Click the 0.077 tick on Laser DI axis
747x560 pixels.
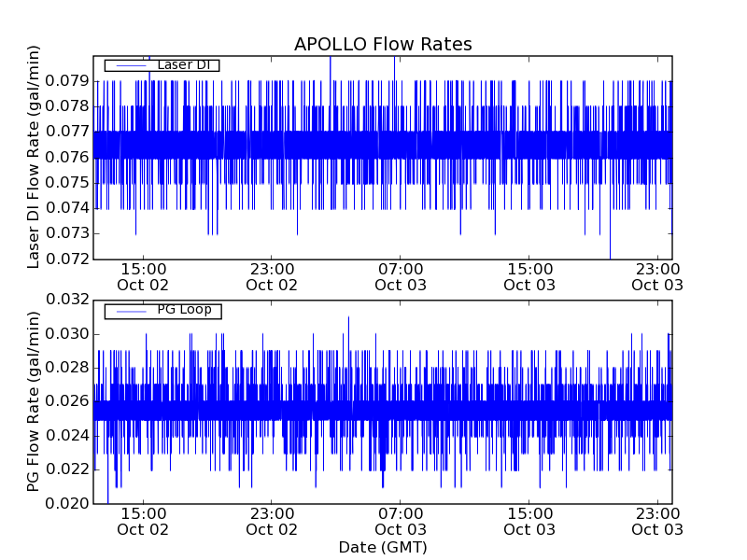click(x=67, y=132)
